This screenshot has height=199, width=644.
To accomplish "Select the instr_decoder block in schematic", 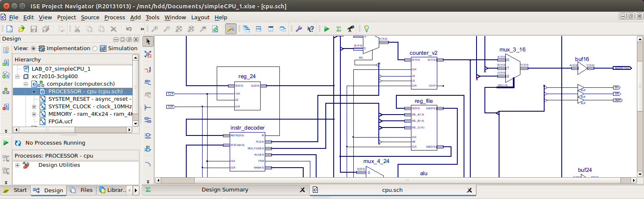I will coord(247,151).
